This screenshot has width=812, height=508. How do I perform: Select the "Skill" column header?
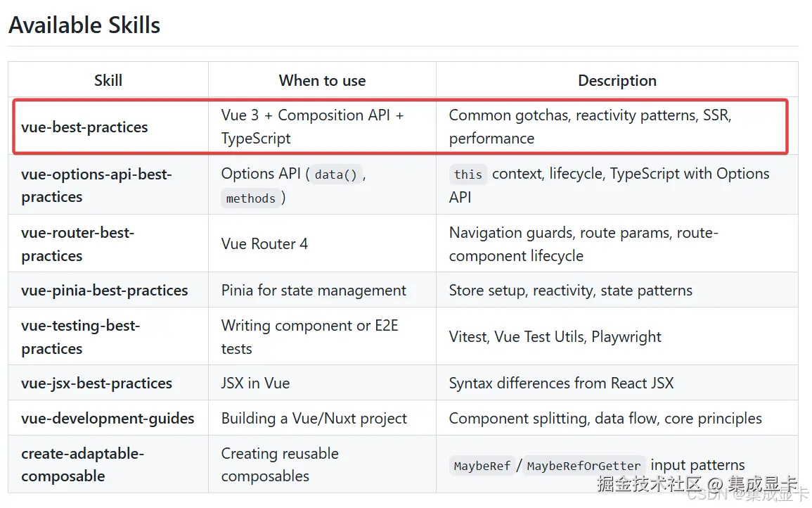pos(108,80)
